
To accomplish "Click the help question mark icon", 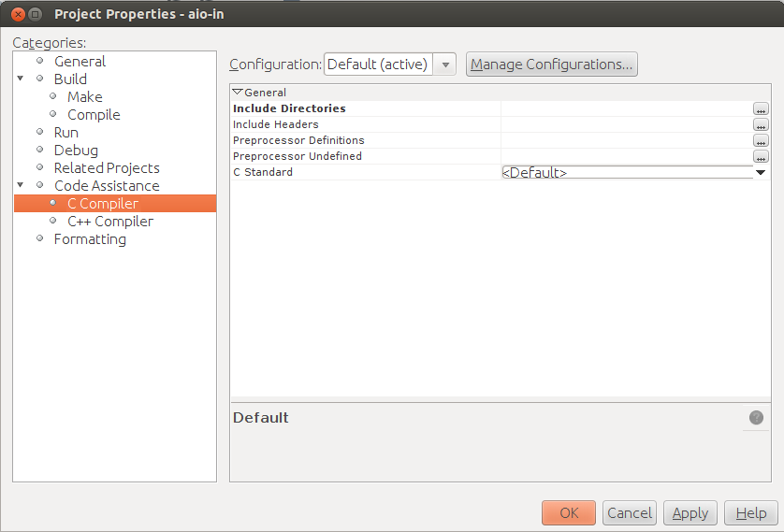I will 756,418.
